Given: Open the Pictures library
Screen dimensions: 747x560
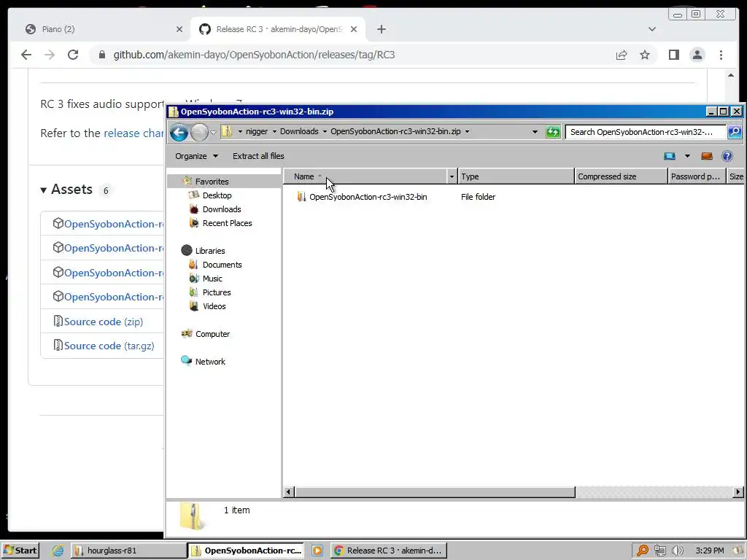Looking at the screenshot, I should click(216, 292).
